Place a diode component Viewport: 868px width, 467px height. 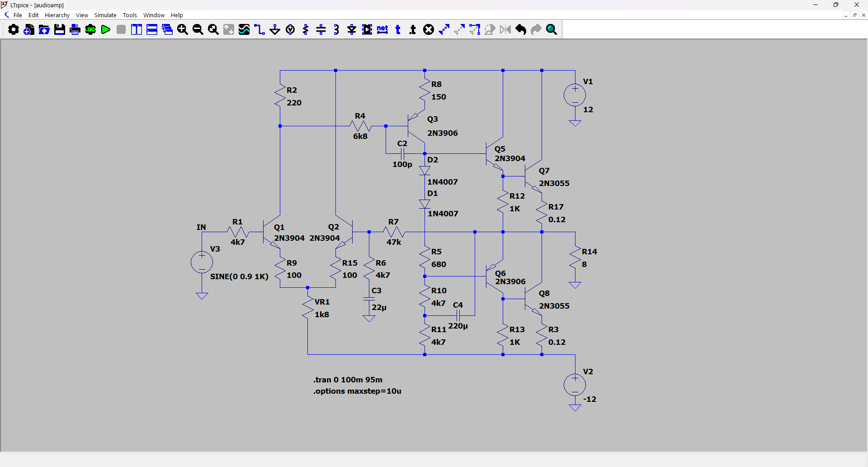click(352, 30)
